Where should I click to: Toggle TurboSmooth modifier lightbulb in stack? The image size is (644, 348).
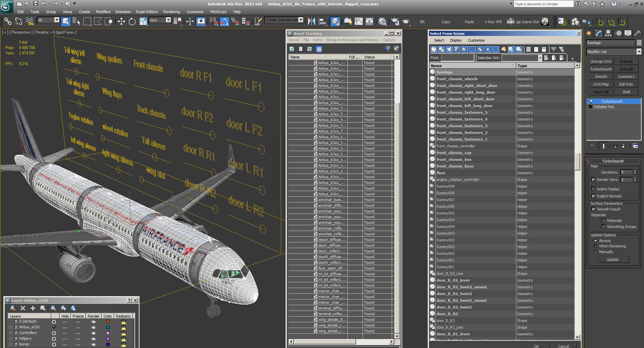(x=591, y=101)
